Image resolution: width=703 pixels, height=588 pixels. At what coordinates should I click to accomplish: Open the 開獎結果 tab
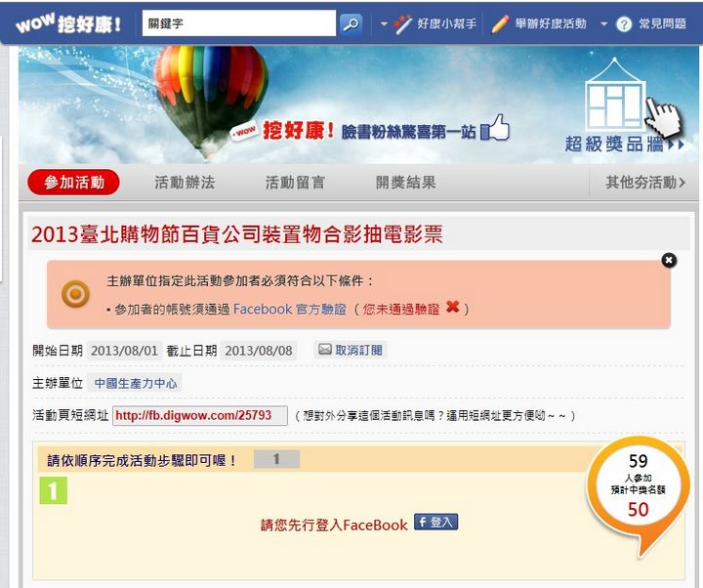coord(406,183)
